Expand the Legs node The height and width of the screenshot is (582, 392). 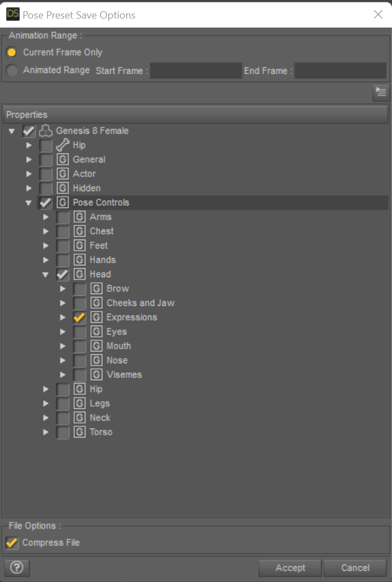46,404
